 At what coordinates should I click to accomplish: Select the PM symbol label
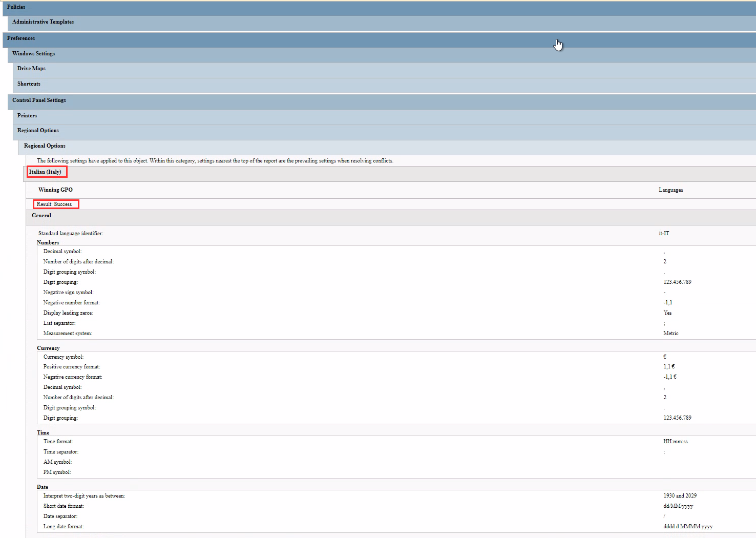(57, 472)
